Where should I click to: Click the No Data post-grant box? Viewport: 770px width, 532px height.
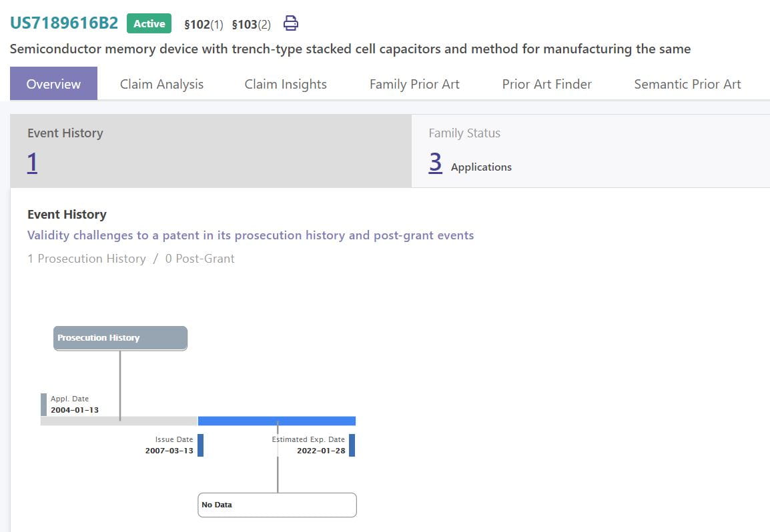(277, 505)
